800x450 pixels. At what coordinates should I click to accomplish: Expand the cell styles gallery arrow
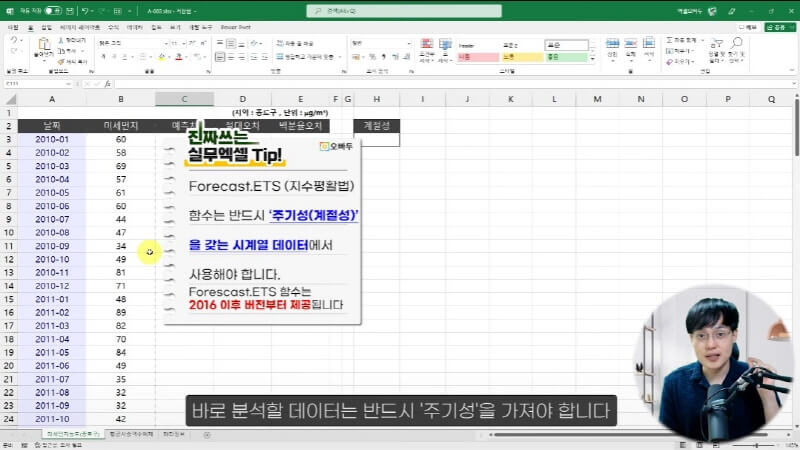point(592,59)
